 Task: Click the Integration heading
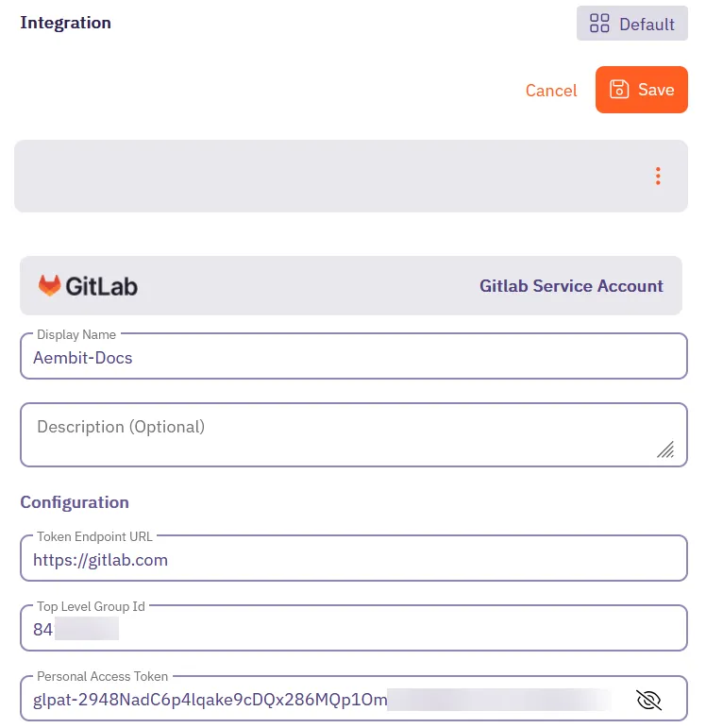click(66, 23)
